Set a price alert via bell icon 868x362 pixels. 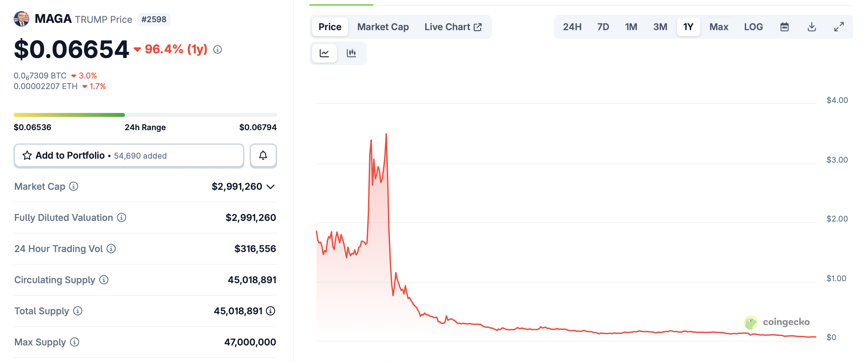click(263, 156)
